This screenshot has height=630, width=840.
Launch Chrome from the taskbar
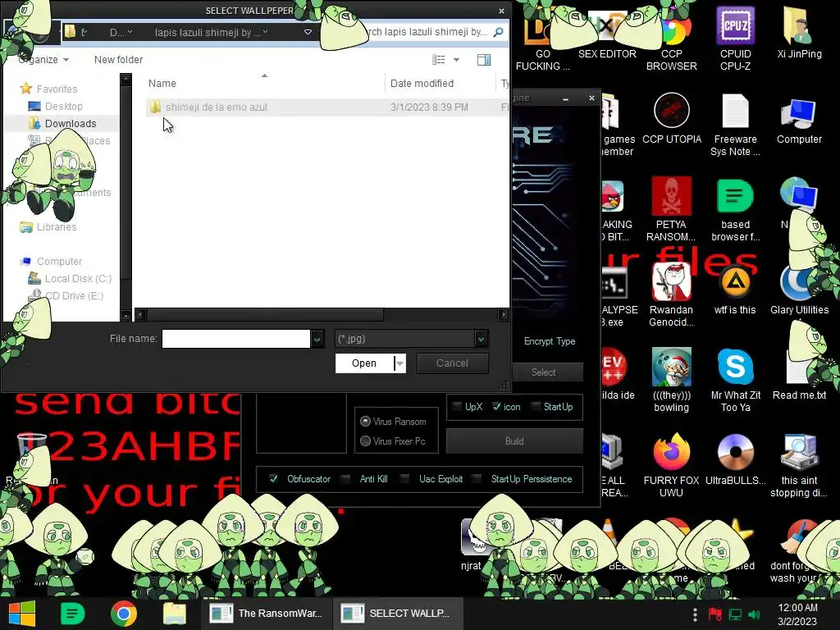tap(124, 614)
